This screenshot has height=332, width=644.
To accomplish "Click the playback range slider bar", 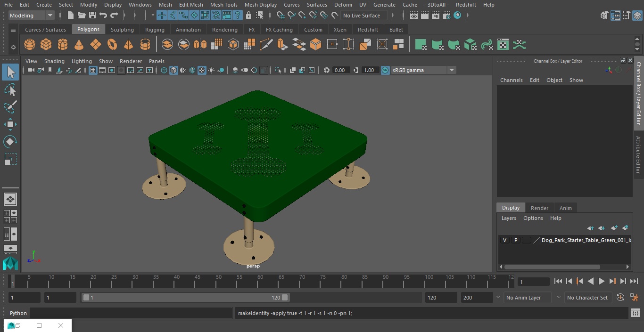I will click(186, 298).
